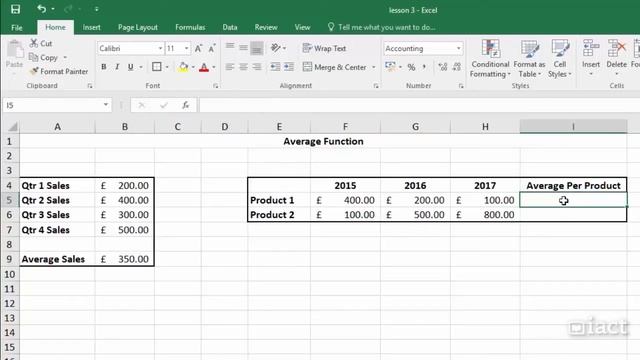
Task: Click the Accounting Number Format currency icon
Action: [x=390, y=67]
